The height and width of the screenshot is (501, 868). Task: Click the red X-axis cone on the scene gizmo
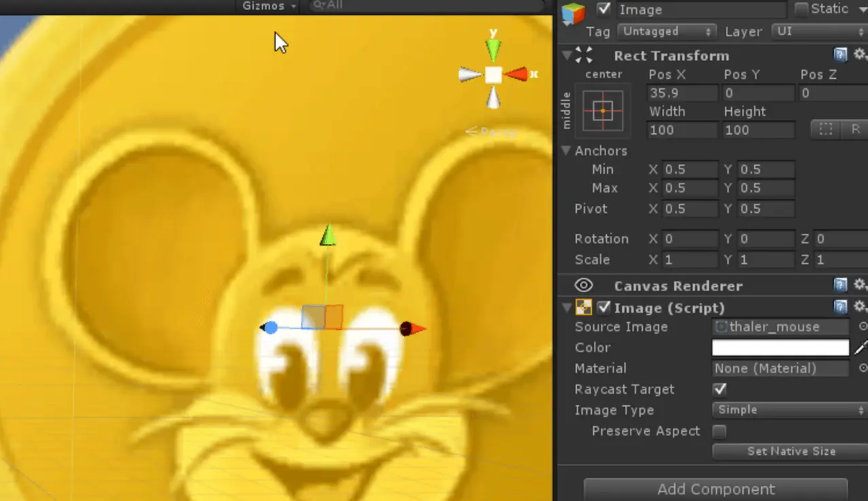coord(516,74)
